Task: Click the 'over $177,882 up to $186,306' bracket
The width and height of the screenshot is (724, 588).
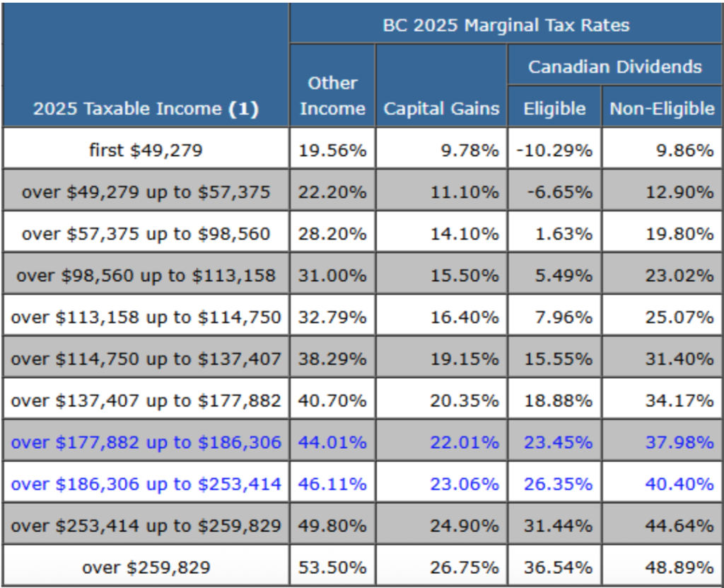Action: click(x=146, y=442)
